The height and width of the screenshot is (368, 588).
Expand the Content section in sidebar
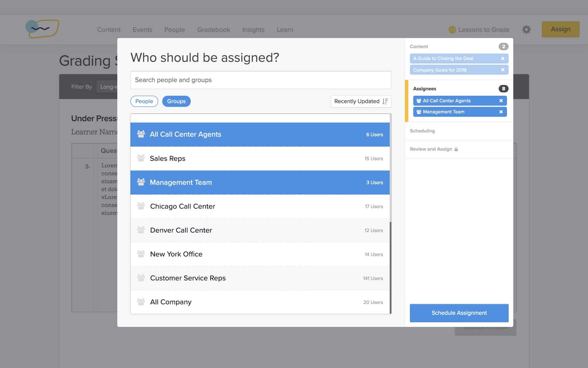pyautogui.click(x=419, y=47)
